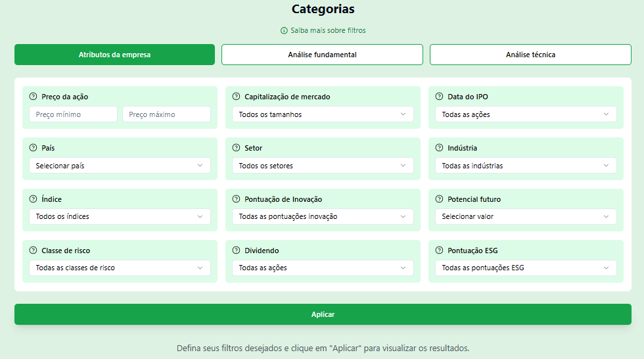Open Data do IPO dropdown
The image size is (644, 359).
[526, 114]
